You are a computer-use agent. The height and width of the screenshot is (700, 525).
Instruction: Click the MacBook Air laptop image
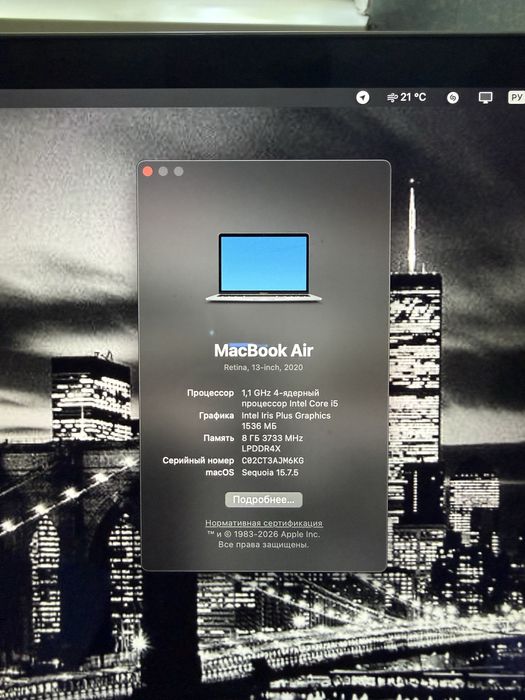(x=263, y=267)
